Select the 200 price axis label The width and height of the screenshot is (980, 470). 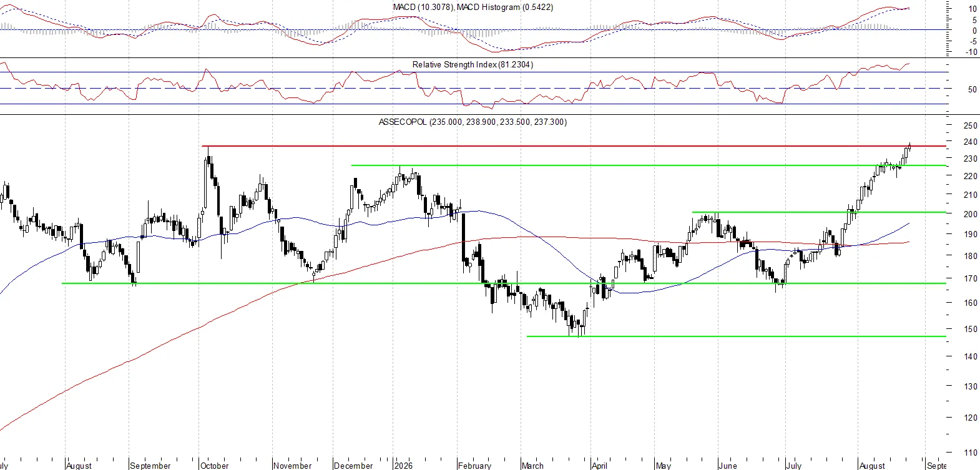tap(971, 214)
